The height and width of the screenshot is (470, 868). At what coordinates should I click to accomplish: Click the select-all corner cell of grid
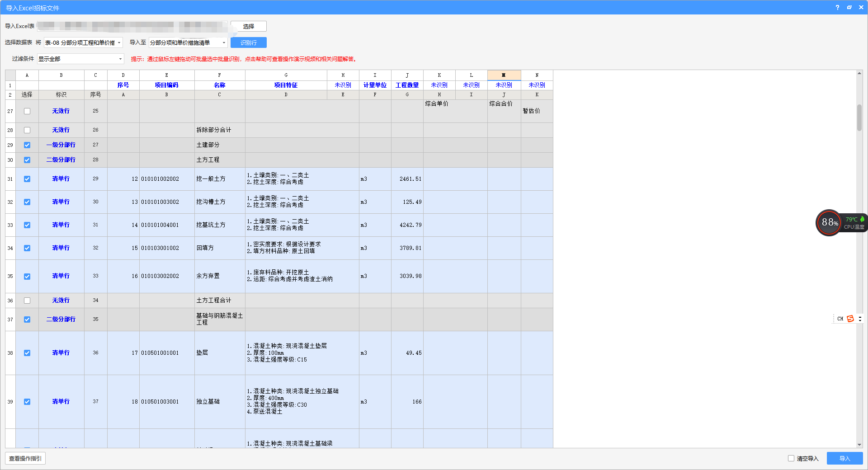tap(10, 75)
